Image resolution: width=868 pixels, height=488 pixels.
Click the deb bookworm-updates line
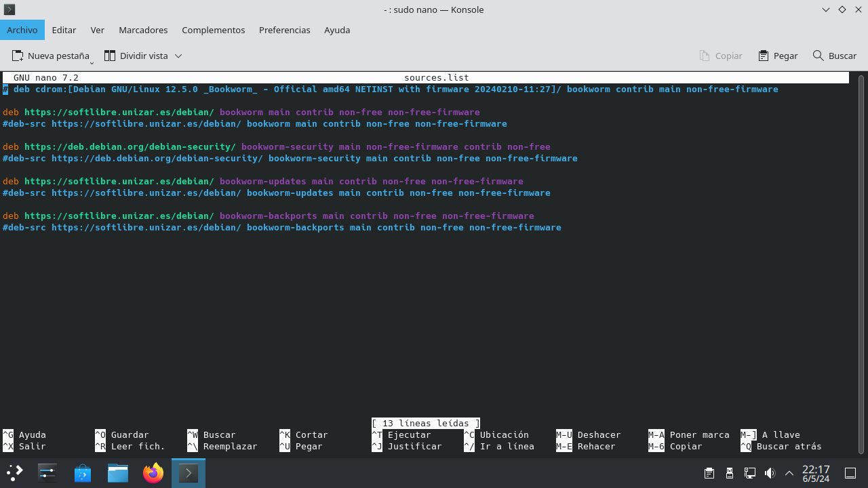coord(263,182)
